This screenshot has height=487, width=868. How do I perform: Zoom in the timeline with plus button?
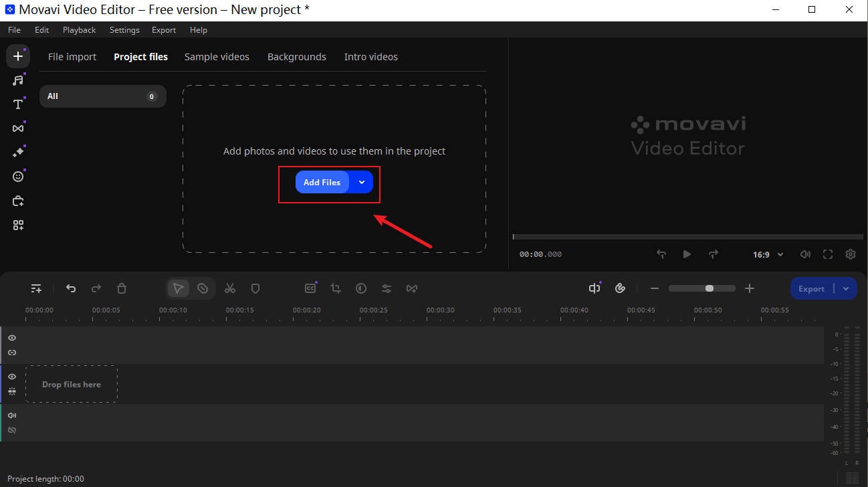[750, 288]
